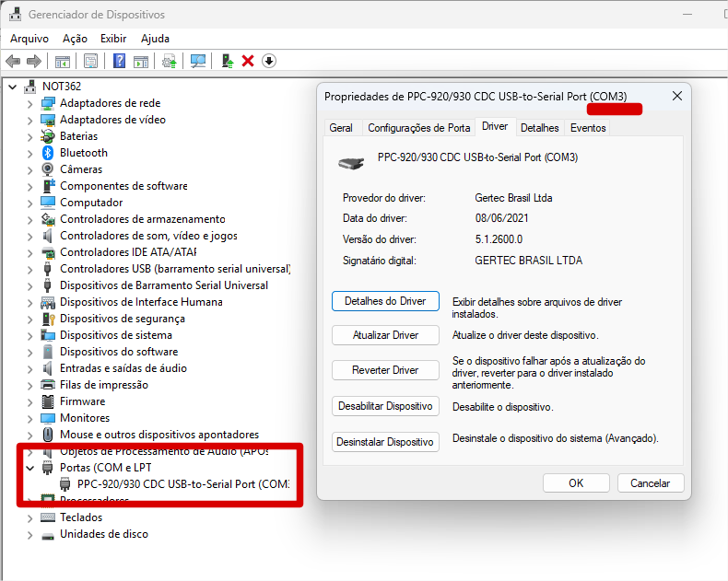The image size is (728, 581).
Task: Click the help question mark toolbar icon
Action: click(119, 61)
